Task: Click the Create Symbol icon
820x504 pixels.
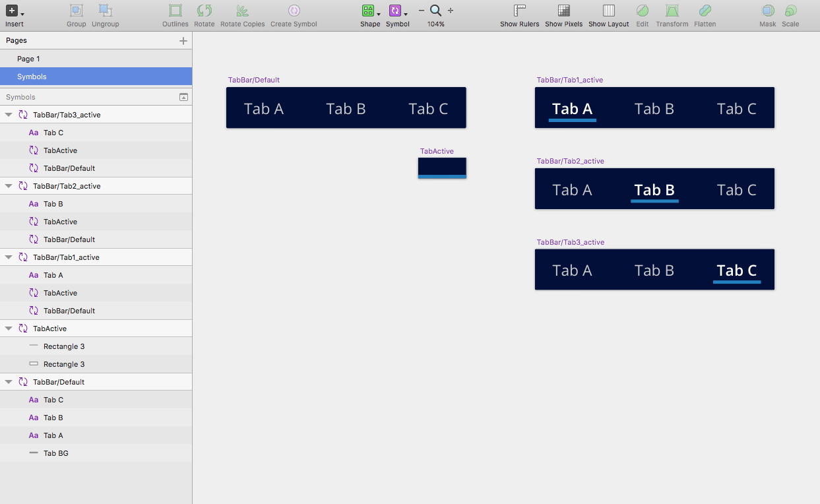Action: [294, 11]
